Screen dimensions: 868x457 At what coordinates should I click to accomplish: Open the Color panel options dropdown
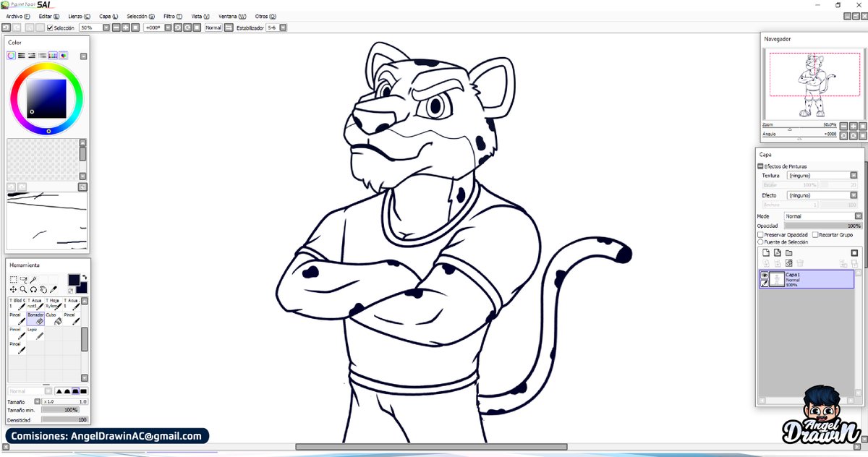83,56
